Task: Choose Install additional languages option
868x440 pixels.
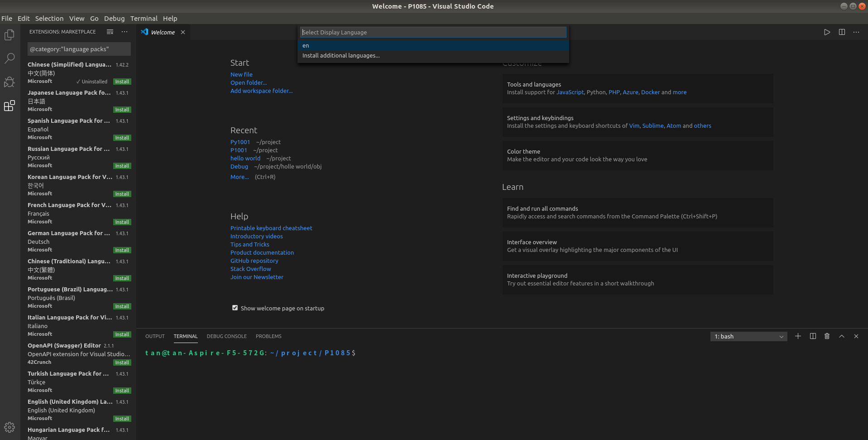Action: pos(340,55)
